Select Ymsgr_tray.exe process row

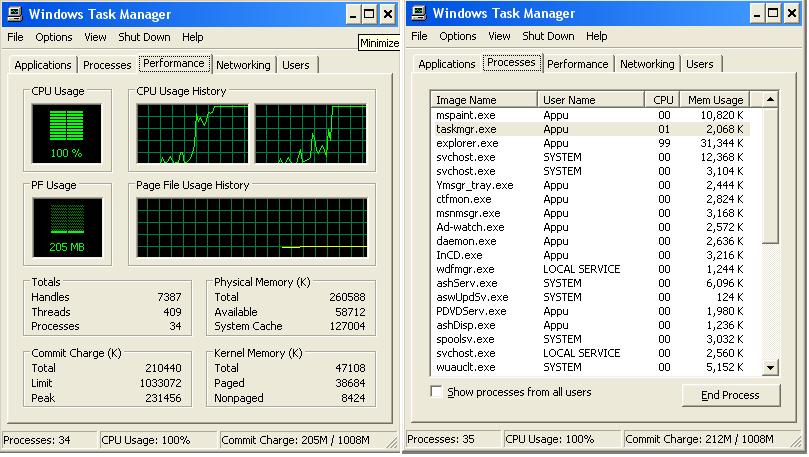pos(590,185)
